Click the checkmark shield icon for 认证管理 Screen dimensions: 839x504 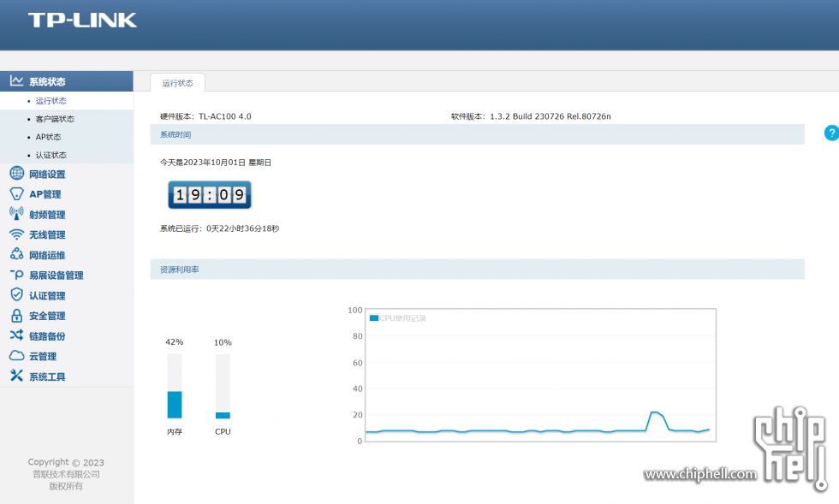tap(16, 295)
